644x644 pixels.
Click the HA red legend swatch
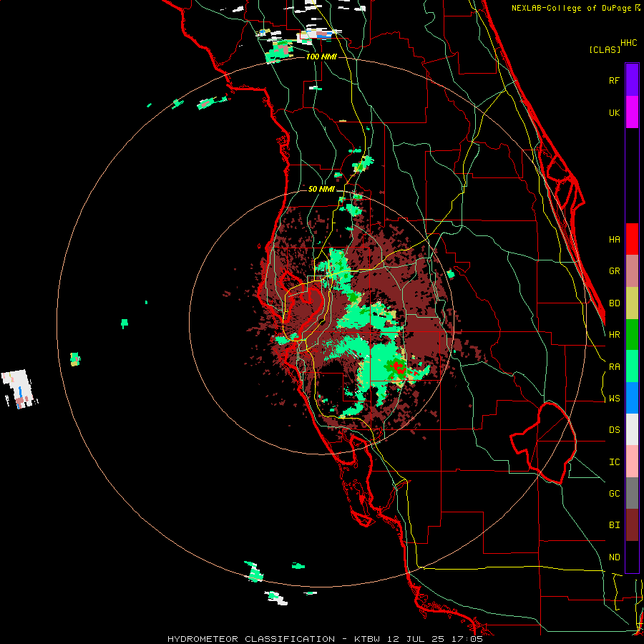(632, 239)
